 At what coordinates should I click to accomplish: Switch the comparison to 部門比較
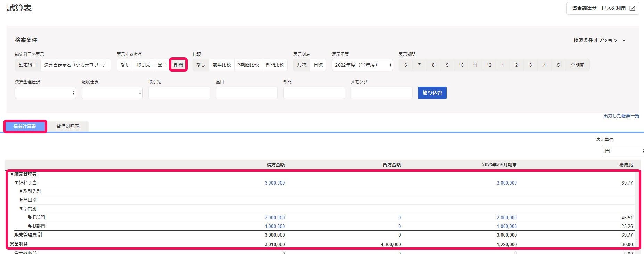pyautogui.click(x=275, y=65)
